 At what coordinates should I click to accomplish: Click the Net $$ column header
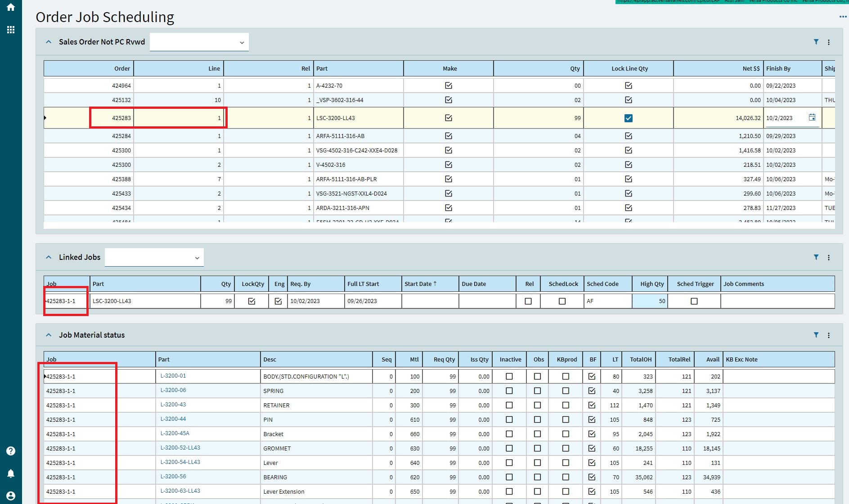pyautogui.click(x=750, y=69)
